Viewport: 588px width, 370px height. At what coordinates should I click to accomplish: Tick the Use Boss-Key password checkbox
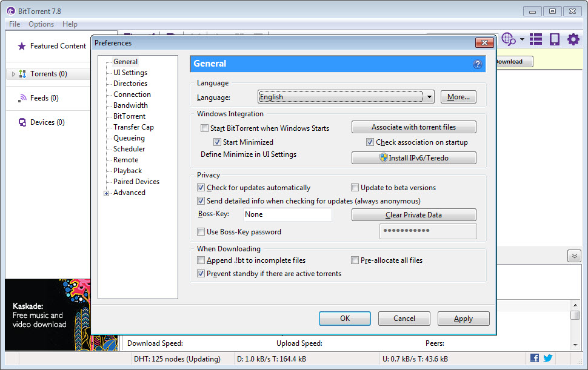point(201,232)
